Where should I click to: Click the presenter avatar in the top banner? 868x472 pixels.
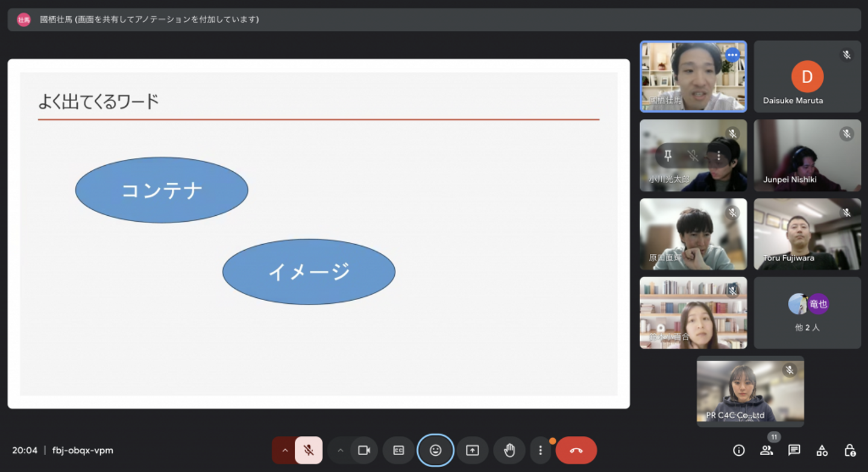[x=24, y=19]
